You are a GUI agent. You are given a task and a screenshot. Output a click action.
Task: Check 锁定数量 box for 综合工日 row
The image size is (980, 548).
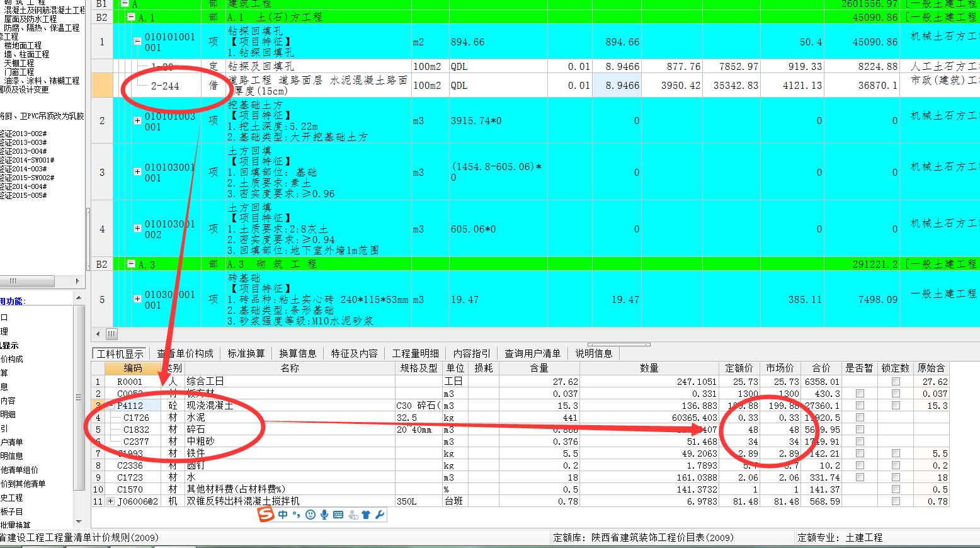pyautogui.click(x=896, y=382)
